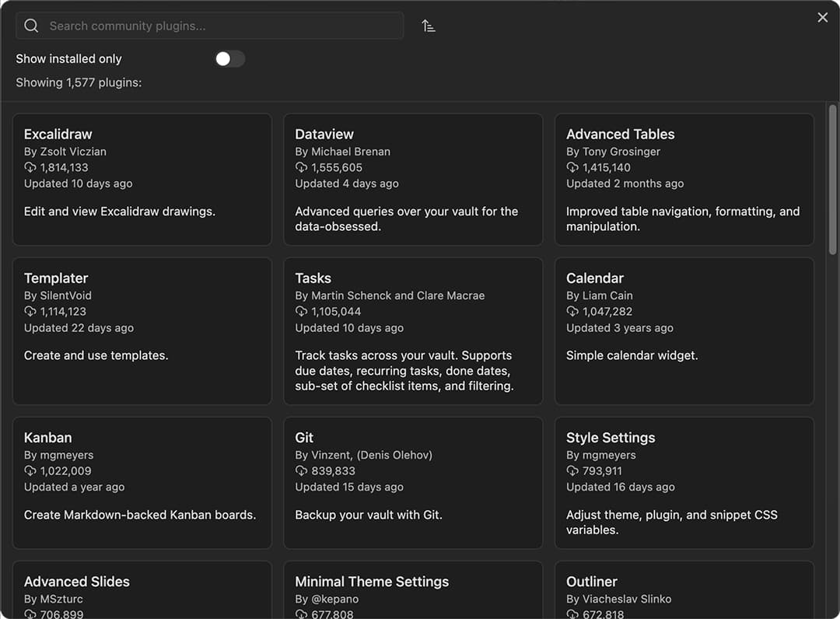Click 'Showing 1,577 plugins:' text
Viewport: 840px width, 619px height.
[x=79, y=83]
